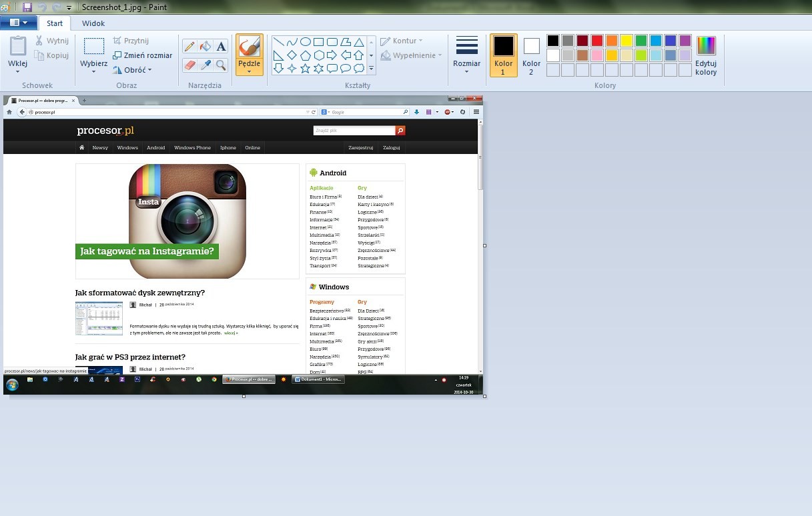
Task: Pick the purple color swatch
Action: click(x=685, y=41)
